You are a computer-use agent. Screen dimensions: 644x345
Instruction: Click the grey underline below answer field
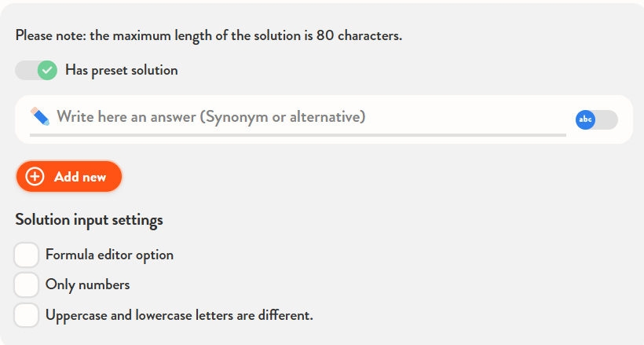click(x=298, y=134)
